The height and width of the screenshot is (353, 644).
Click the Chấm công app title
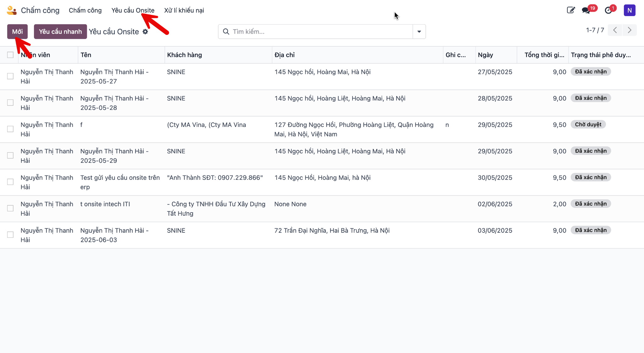[x=40, y=10]
